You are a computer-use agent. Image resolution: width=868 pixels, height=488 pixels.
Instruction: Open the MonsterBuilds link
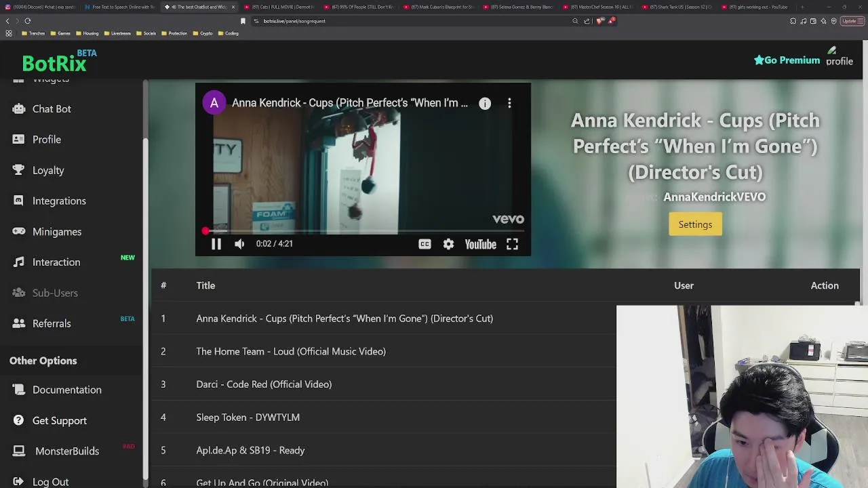(x=67, y=451)
